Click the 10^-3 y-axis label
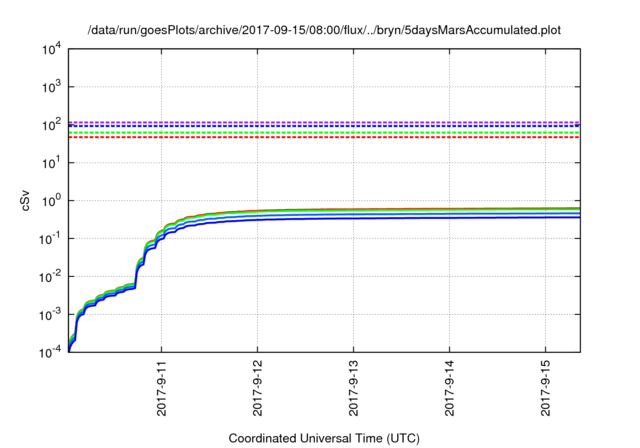Screen dimensions: 640x448 coord(50,315)
